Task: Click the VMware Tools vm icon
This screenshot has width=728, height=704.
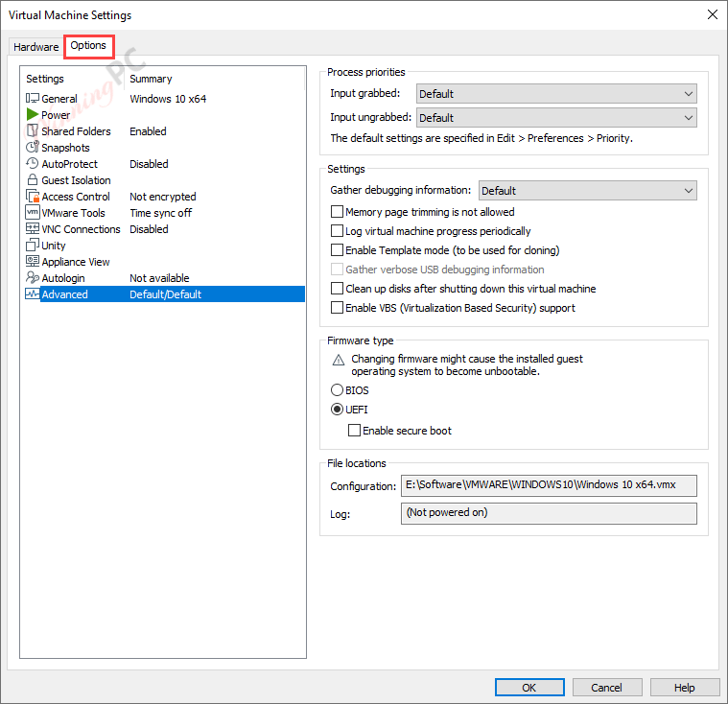Action: (32, 212)
